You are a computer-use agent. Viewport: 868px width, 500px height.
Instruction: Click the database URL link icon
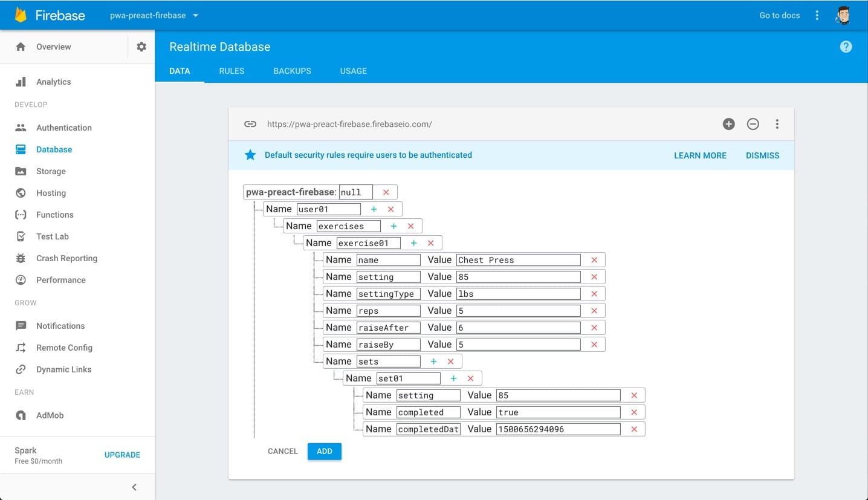250,124
